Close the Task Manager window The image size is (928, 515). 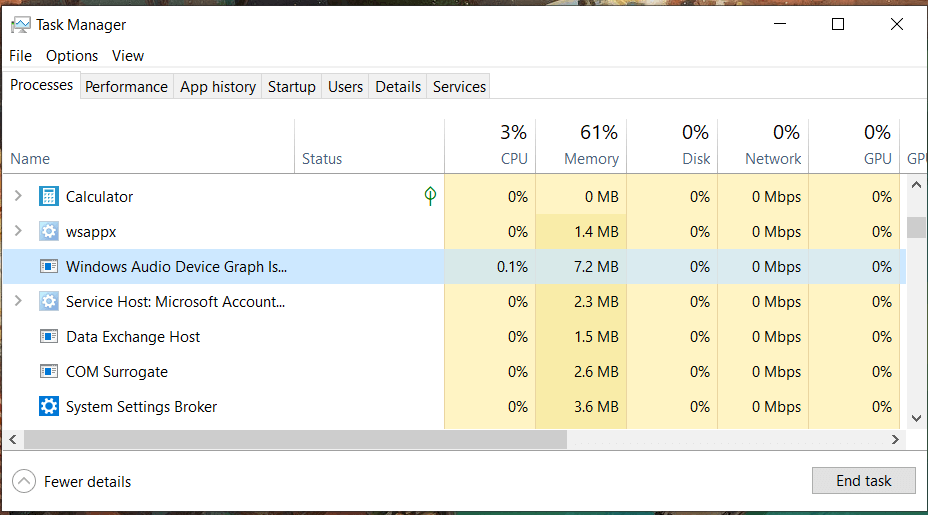[897, 24]
